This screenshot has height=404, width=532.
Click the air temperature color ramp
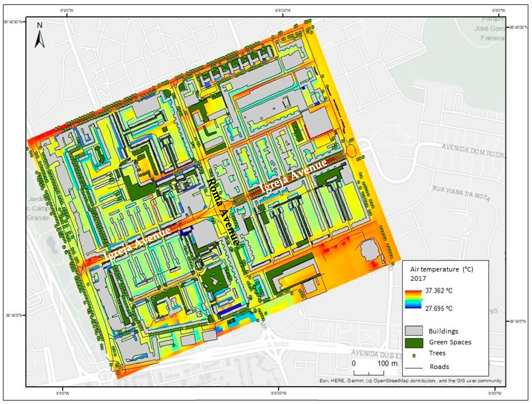413,299
